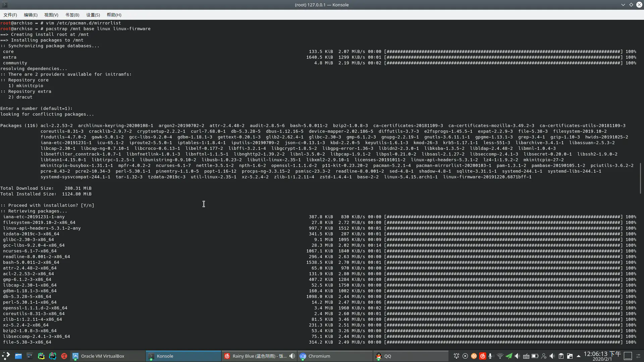Image resolution: width=644 pixels, height=362 pixels.
Task: Expand hidden system tray icons arrow
Action: click(x=578, y=356)
